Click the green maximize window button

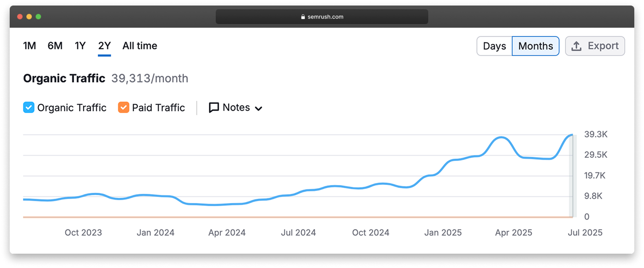(x=38, y=17)
